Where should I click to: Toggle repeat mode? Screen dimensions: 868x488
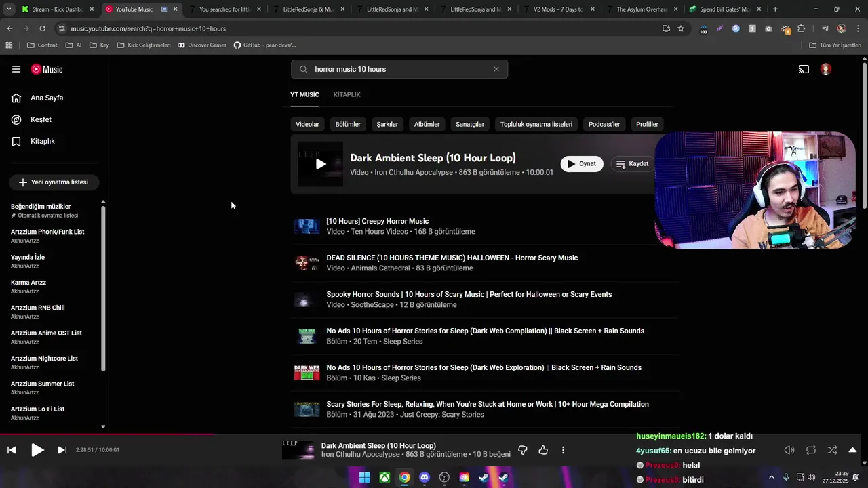[x=811, y=450]
